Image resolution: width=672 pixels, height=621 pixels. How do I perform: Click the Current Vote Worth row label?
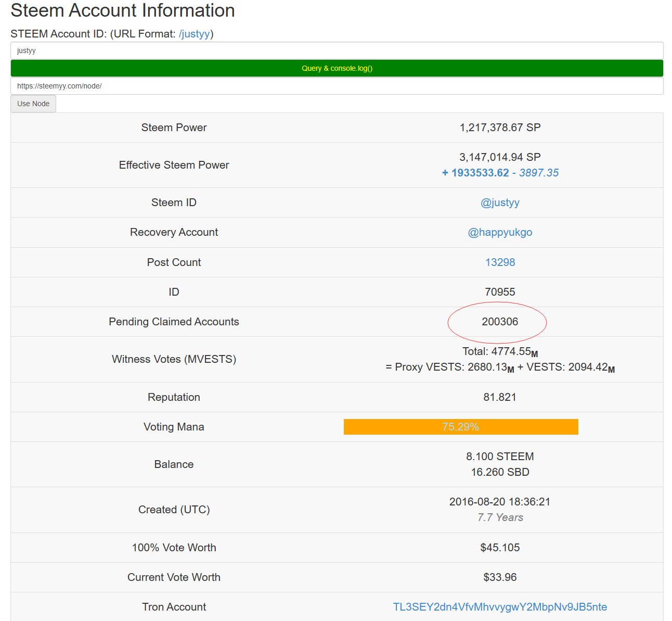click(174, 577)
